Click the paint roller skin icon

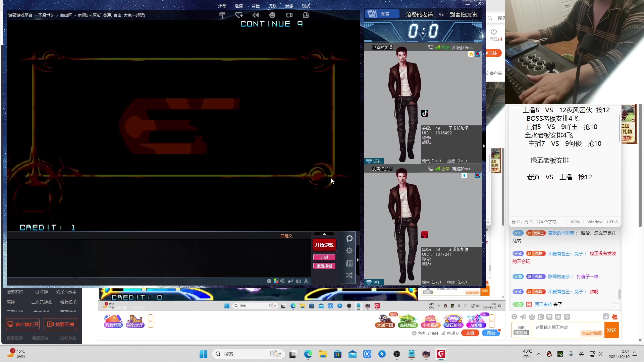point(222,15)
